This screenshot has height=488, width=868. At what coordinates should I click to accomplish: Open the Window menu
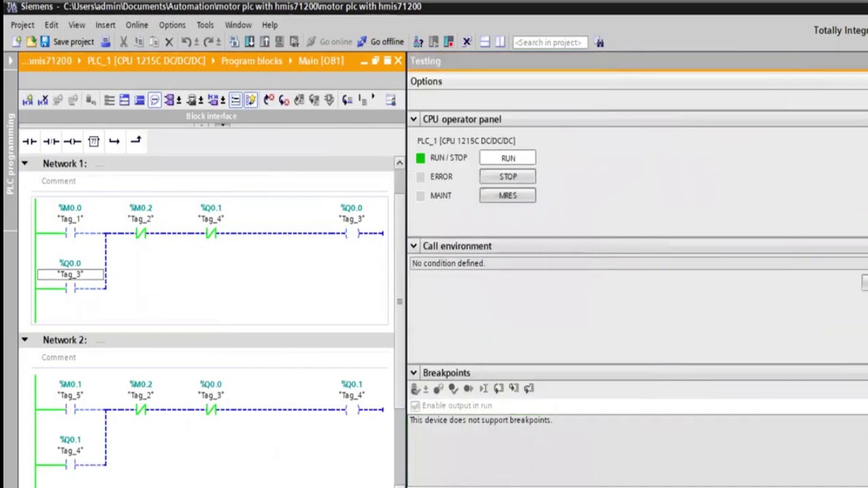click(238, 25)
